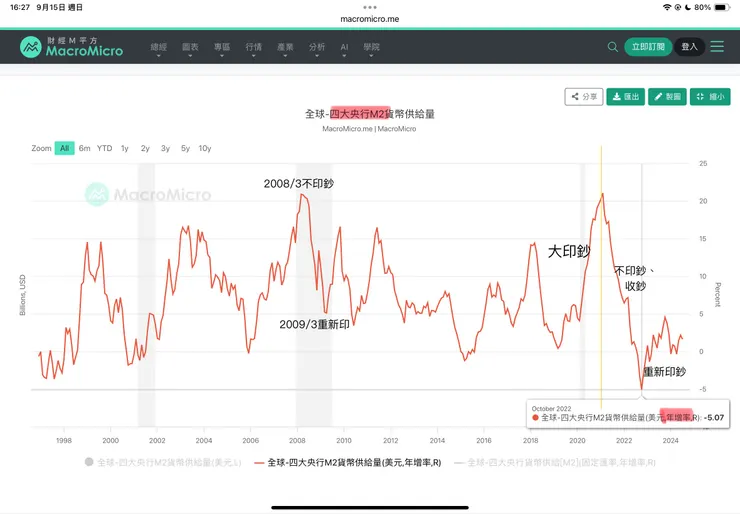Toggle the 美元,L M2 supply legend series
The image size is (740, 514).
tap(163, 463)
